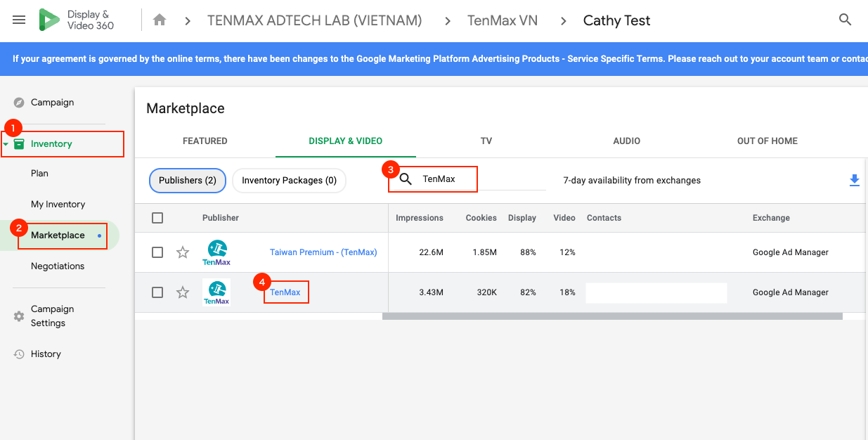The image size is (868, 440).
Task: Open the TenMax publisher link
Action: click(x=285, y=292)
